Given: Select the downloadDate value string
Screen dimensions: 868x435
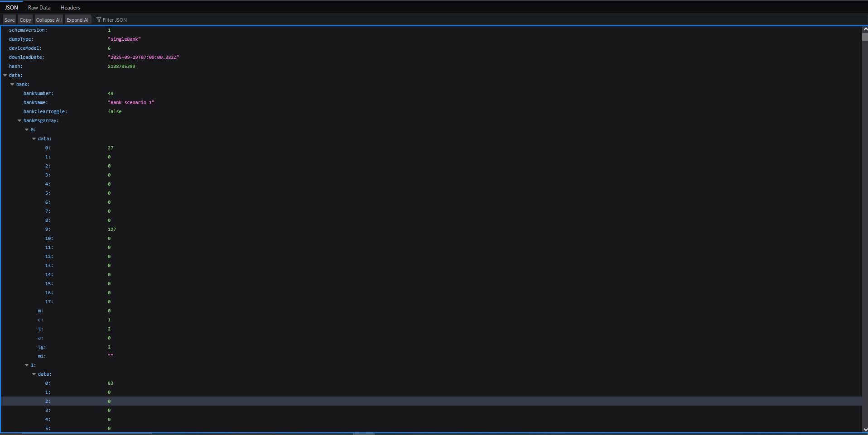Looking at the screenshot, I should (x=143, y=57).
